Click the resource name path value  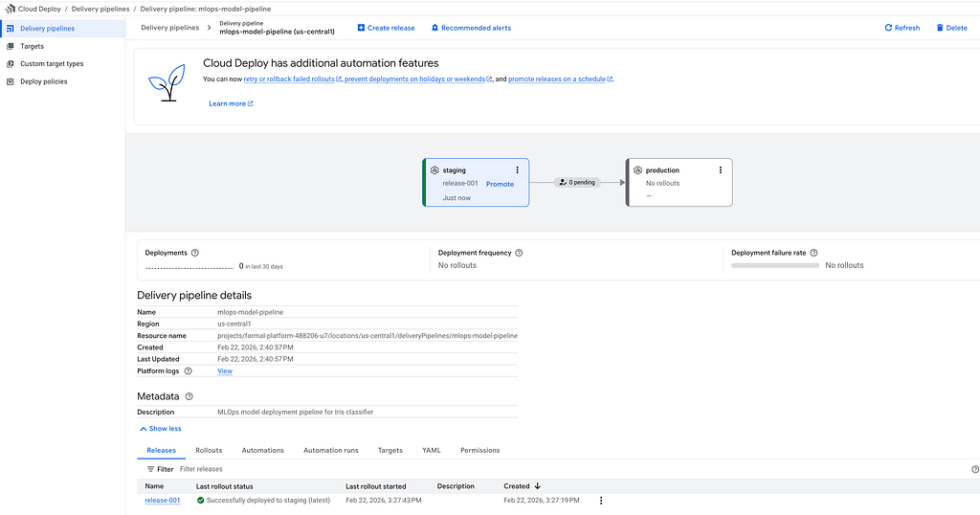click(367, 336)
